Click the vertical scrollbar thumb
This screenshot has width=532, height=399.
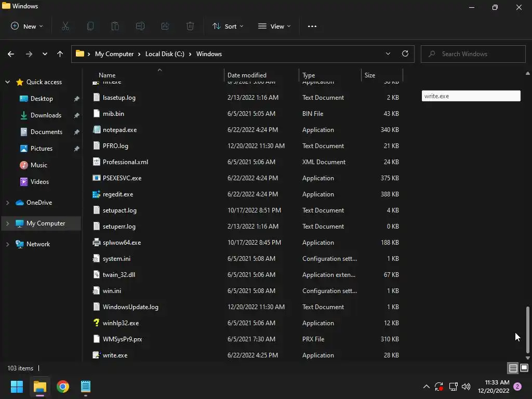(528, 330)
